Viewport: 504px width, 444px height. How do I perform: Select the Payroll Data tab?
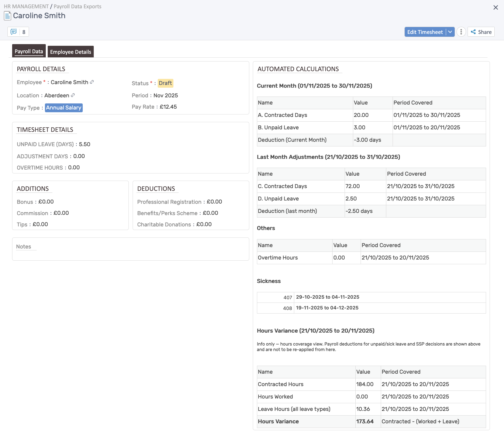(x=29, y=51)
